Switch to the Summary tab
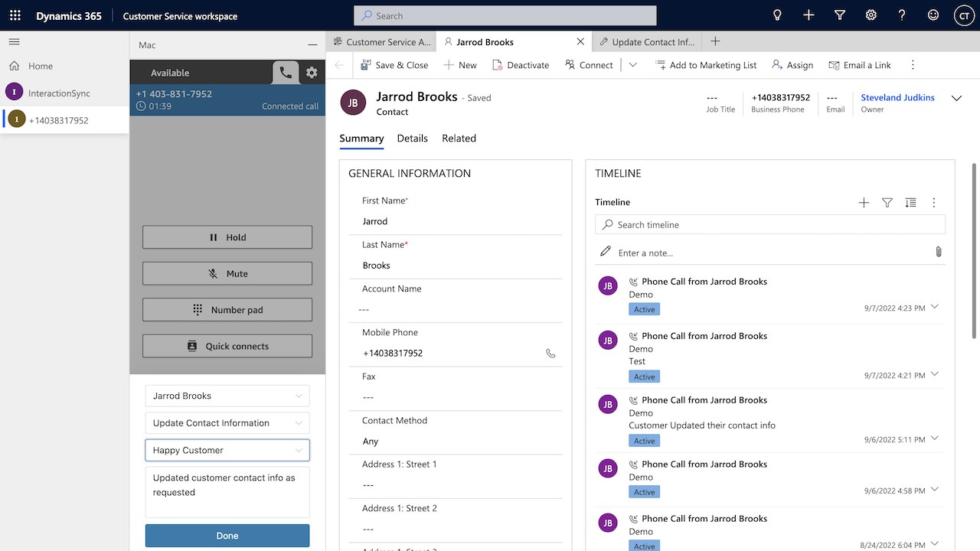Viewport: 980px width, 551px height. point(361,139)
